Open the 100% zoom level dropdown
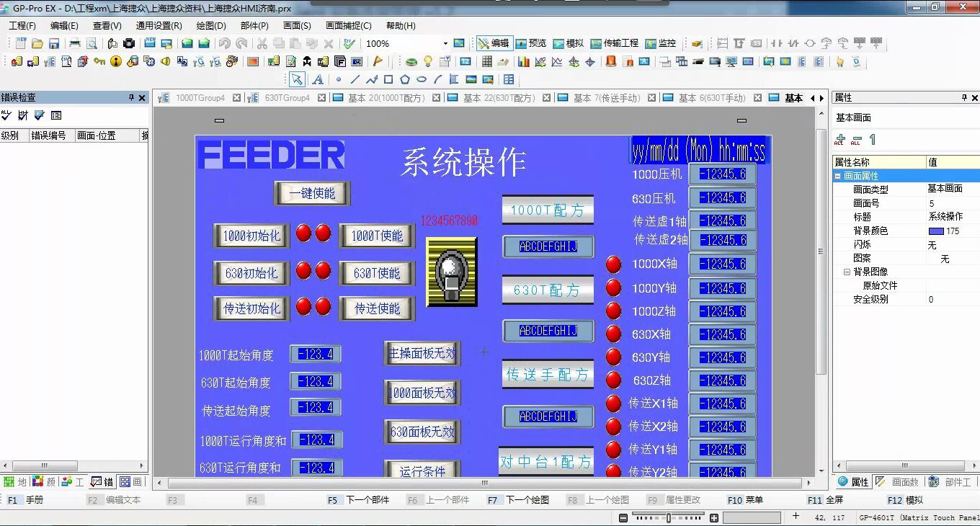Viewport: 980px width, 526px height. (446, 43)
